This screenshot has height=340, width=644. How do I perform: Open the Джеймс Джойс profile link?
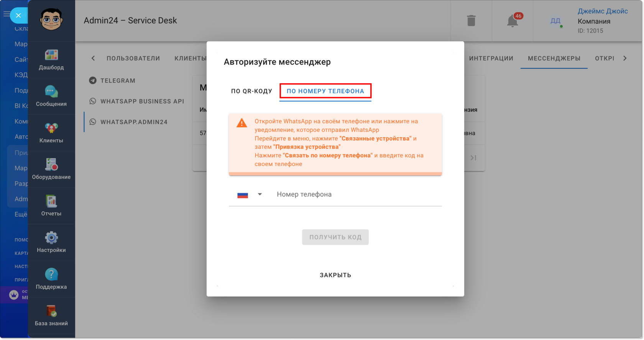[603, 11]
